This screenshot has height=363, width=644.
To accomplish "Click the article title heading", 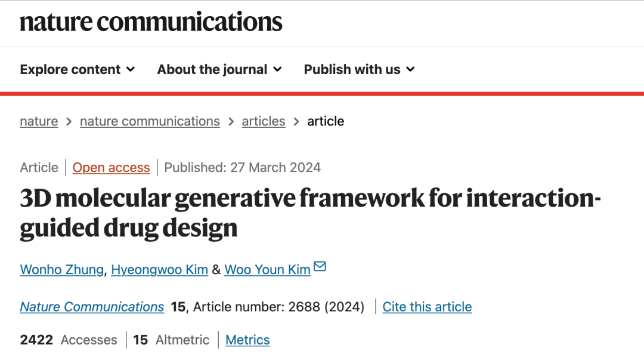I will point(310,213).
